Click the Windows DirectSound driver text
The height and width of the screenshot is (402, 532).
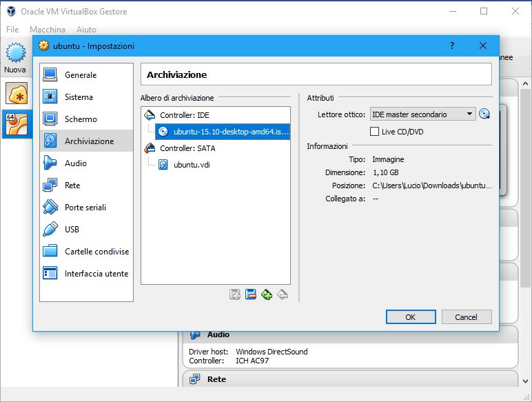tap(272, 352)
